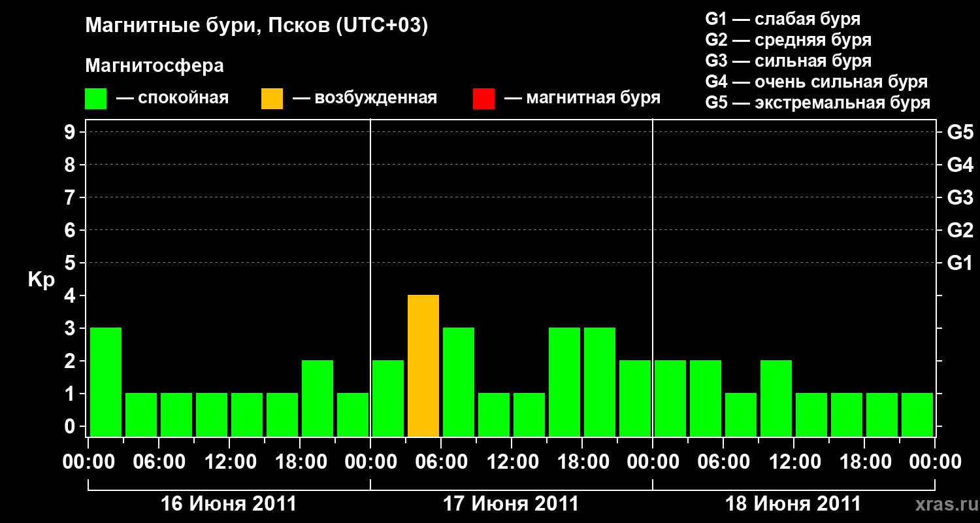Click the '06:00' time label above 17 Июня
Viewport: 980px width, 523px height.
tap(441, 462)
